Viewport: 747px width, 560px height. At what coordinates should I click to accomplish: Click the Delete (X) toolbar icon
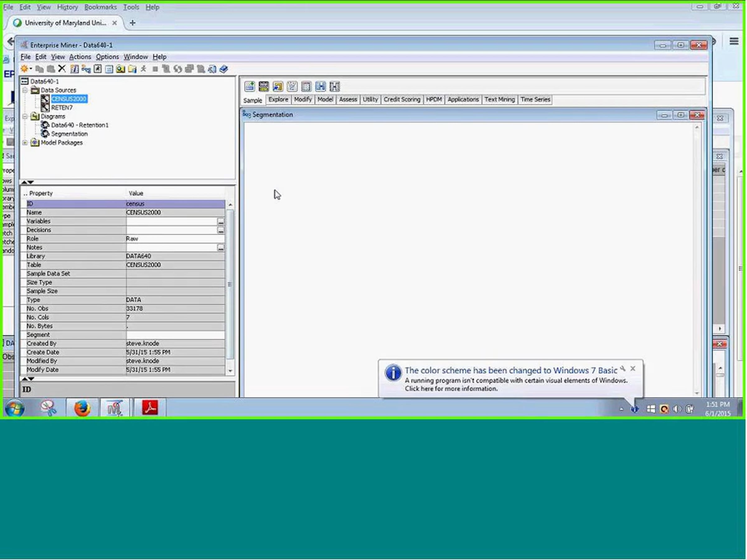coord(62,69)
